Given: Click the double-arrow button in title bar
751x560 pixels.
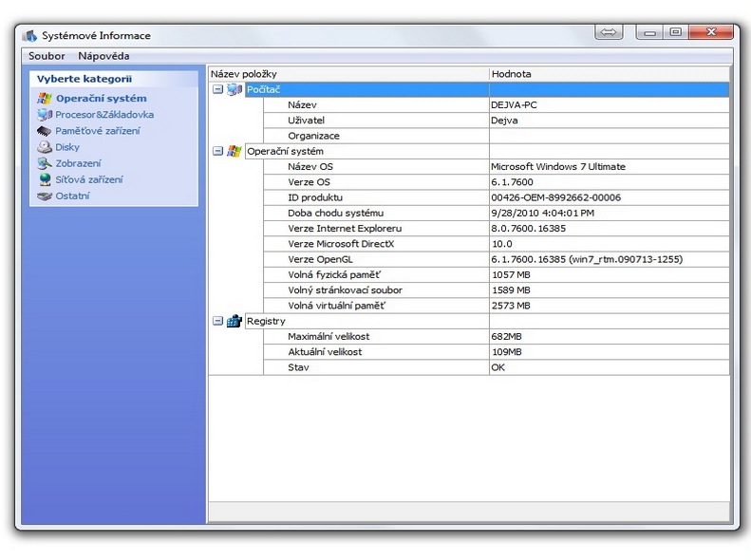Looking at the screenshot, I should pyautogui.click(x=609, y=32).
